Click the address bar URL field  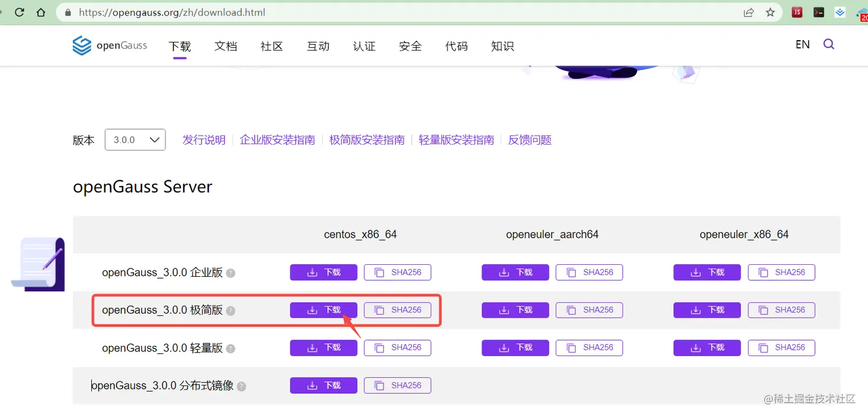pos(419,12)
